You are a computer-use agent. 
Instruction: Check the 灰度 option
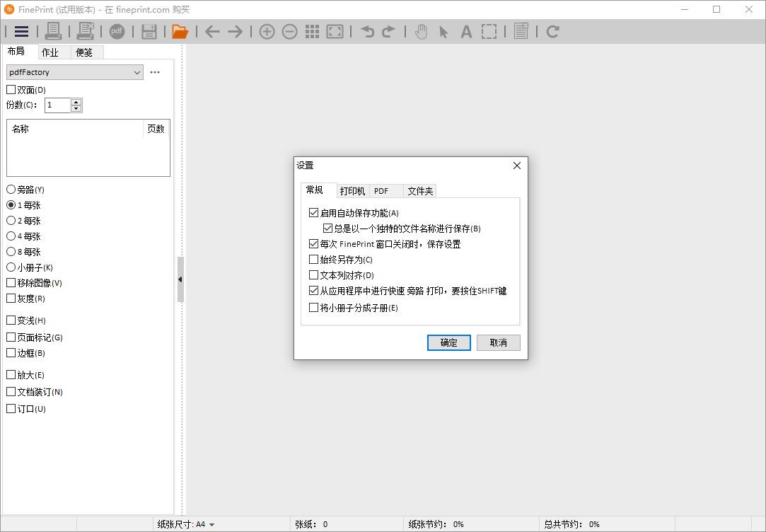[10, 298]
